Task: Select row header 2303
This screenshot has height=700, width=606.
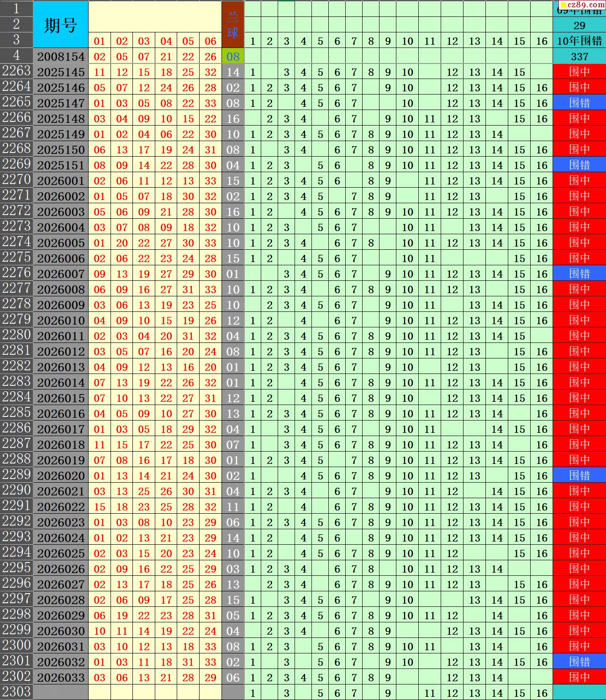Action: click(16, 692)
